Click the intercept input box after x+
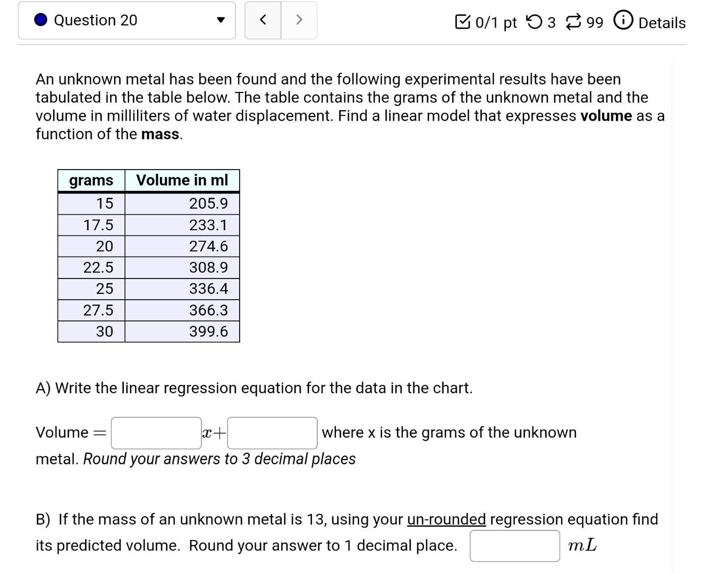This screenshot has width=728, height=574. click(273, 433)
